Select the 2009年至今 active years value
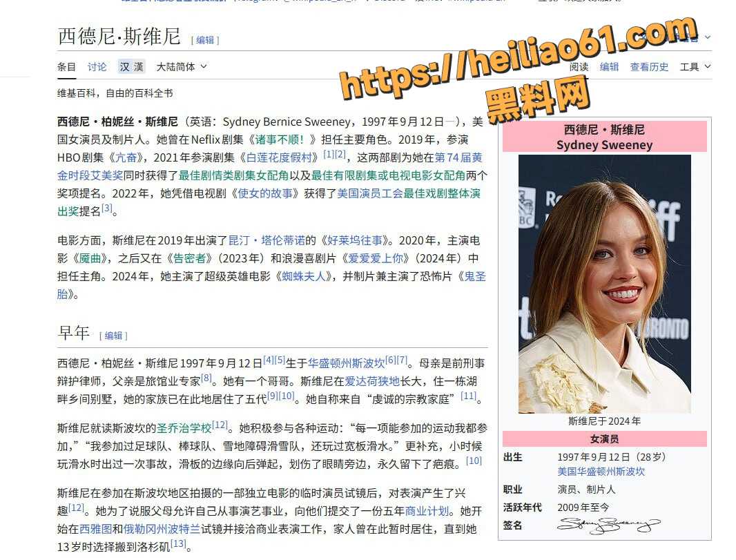736x560 pixels. [583, 508]
